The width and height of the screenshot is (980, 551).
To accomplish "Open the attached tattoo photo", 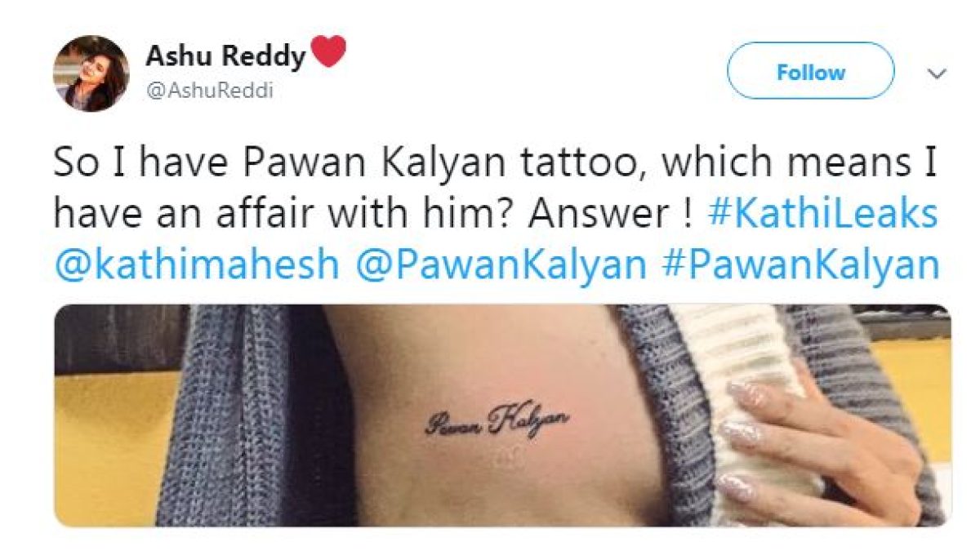I will tap(502, 415).
